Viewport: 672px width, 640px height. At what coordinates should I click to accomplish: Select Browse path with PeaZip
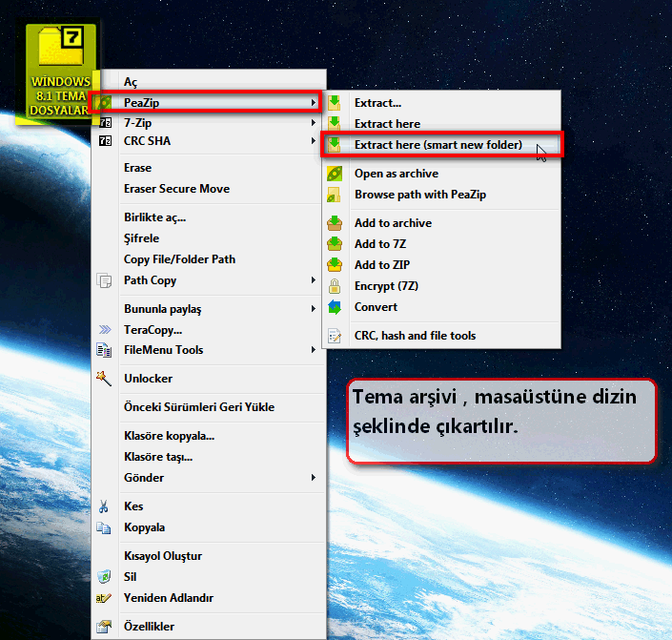[442, 195]
